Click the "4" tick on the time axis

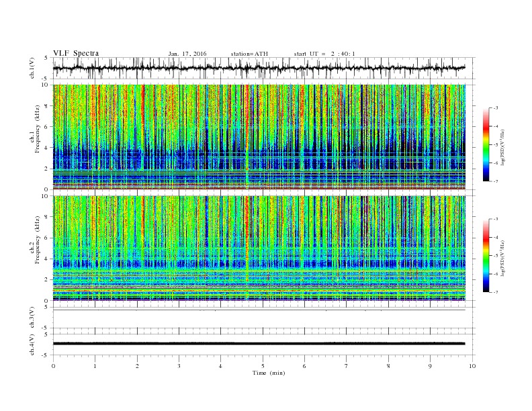point(221,366)
